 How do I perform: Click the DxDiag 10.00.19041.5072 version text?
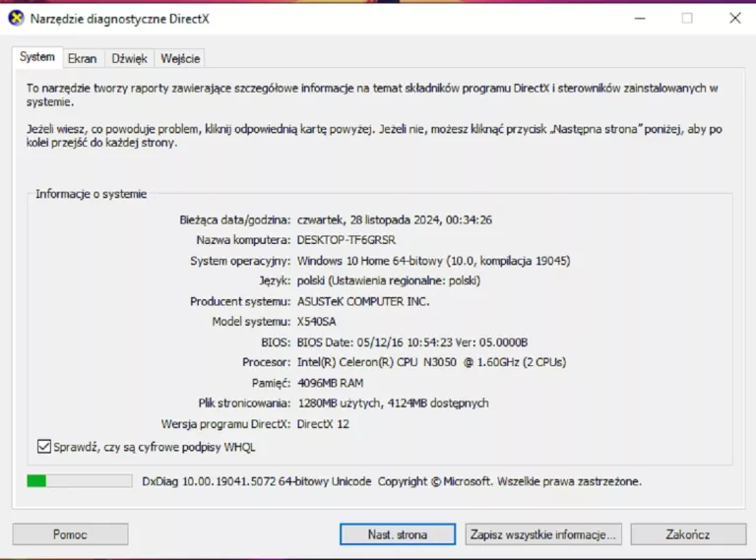257,481
